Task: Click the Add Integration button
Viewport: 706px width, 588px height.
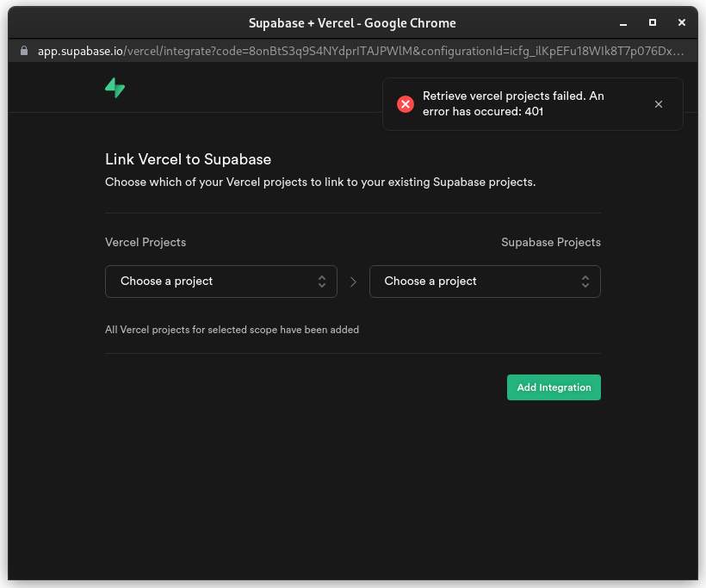Action: 554,387
